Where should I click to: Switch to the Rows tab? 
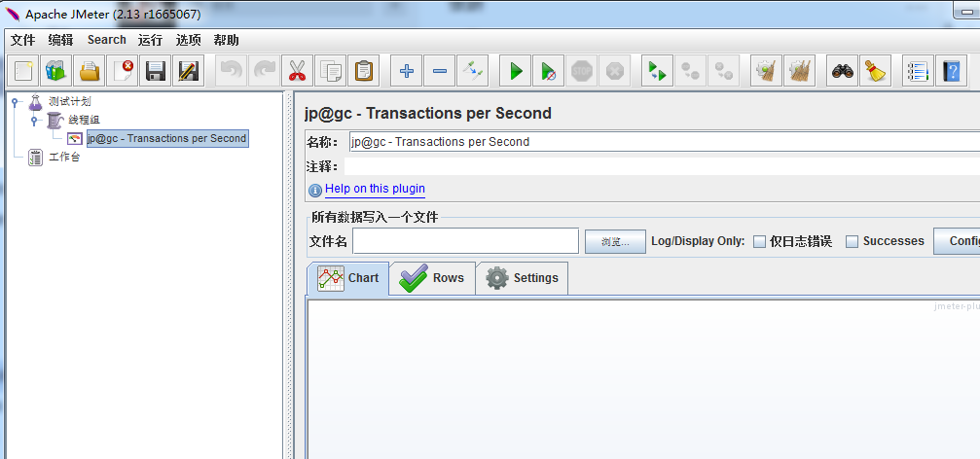[x=433, y=278]
